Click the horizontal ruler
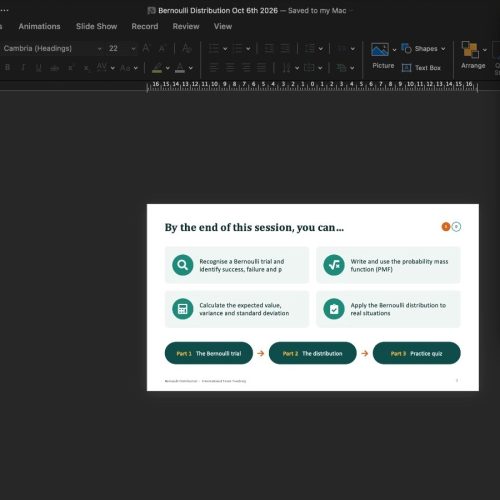 point(312,86)
